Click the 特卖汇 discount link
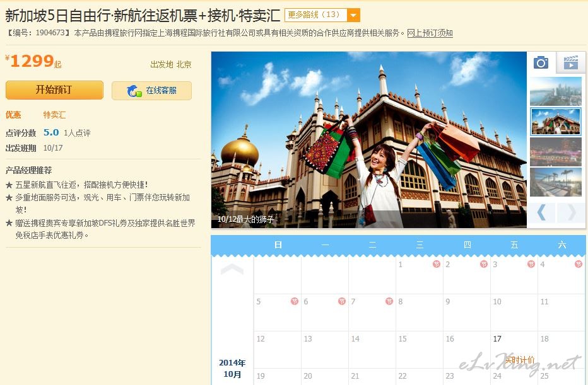The image size is (588, 385). click(54, 115)
